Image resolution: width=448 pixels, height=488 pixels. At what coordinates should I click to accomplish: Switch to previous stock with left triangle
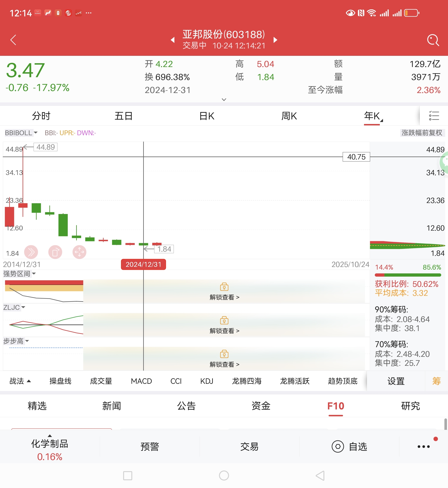[173, 40]
